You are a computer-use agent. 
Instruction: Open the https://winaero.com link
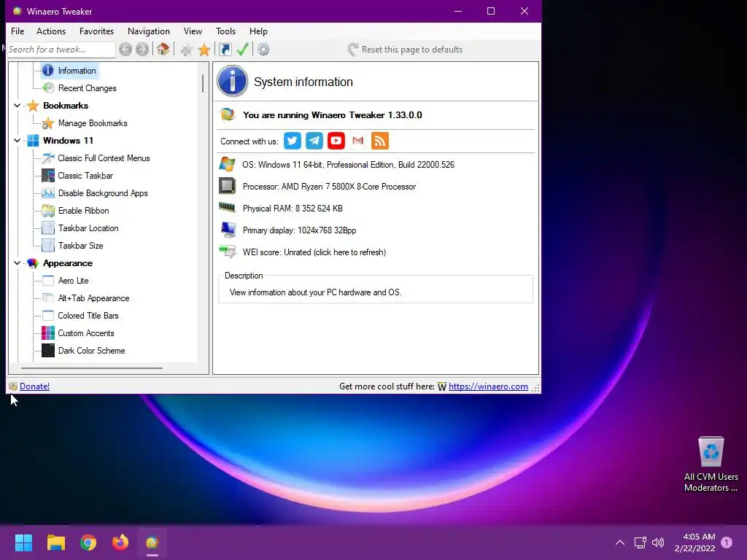pos(488,386)
